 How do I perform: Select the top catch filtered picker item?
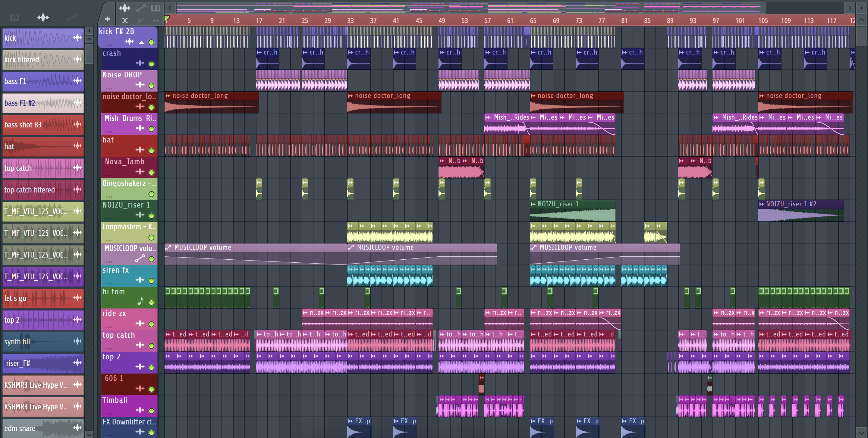point(43,189)
